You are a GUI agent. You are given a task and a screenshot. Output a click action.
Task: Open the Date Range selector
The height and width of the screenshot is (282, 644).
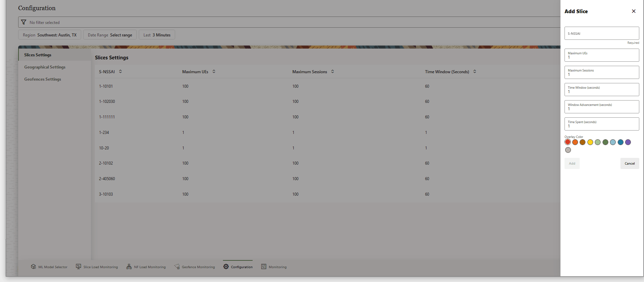coord(110,35)
